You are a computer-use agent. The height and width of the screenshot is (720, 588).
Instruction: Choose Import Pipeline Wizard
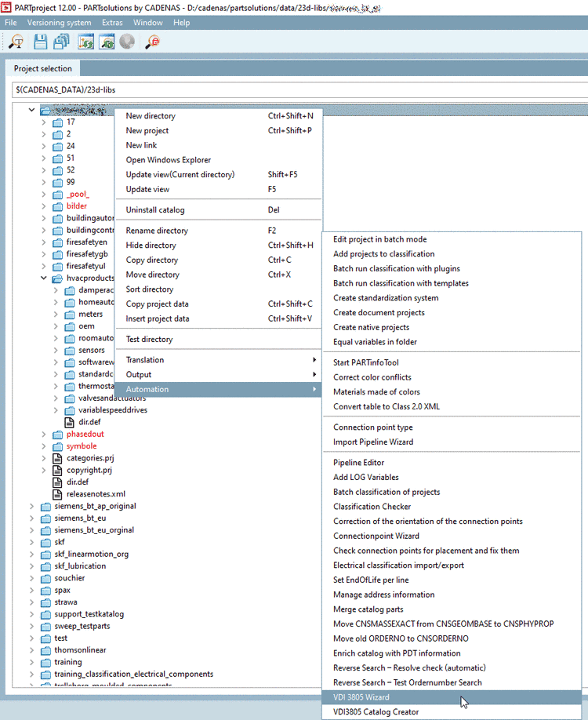coord(452,442)
